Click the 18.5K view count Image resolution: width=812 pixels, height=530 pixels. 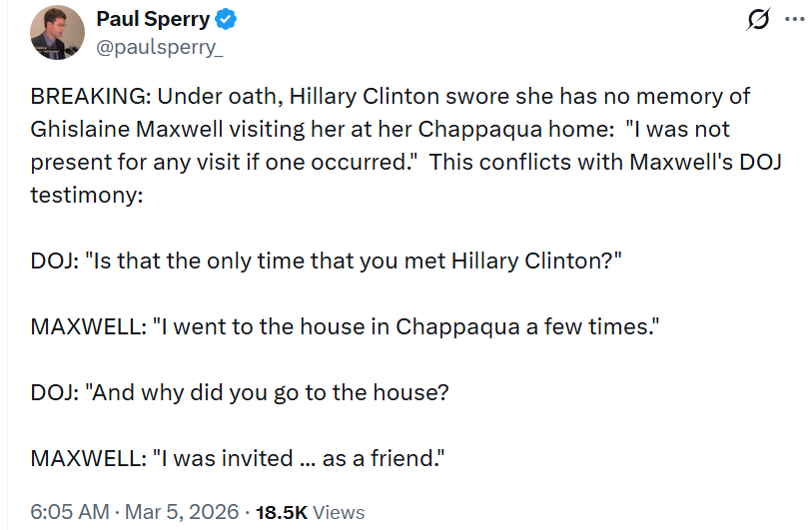click(x=282, y=512)
